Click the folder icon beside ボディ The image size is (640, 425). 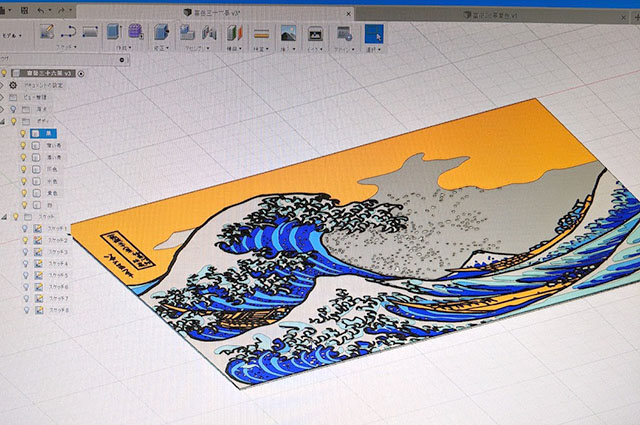coord(26,122)
